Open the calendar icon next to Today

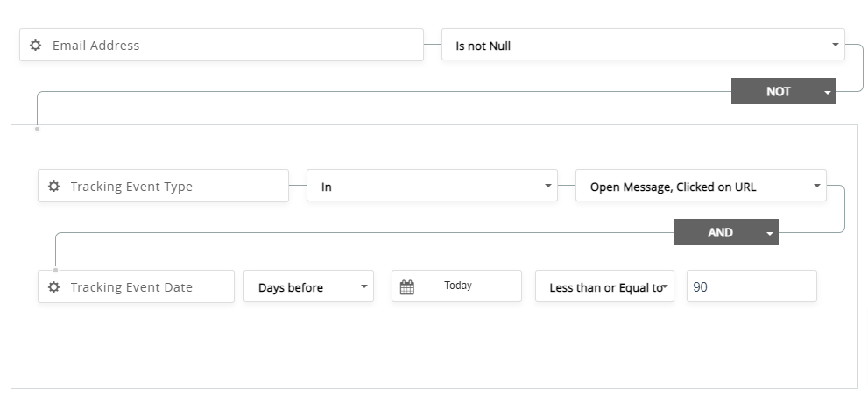click(406, 287)
